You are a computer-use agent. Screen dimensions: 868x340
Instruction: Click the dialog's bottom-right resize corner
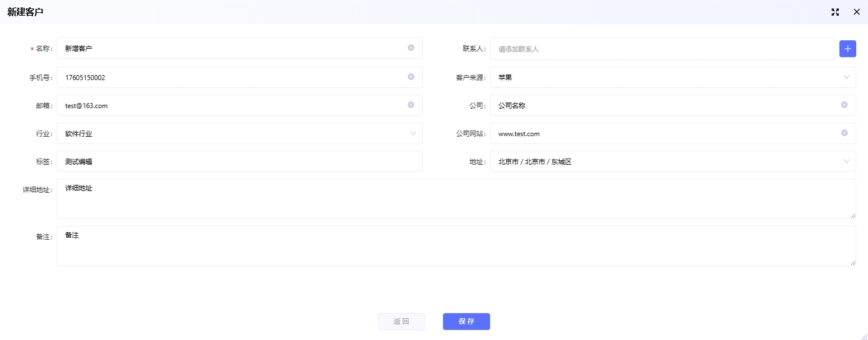pos(864,336)
